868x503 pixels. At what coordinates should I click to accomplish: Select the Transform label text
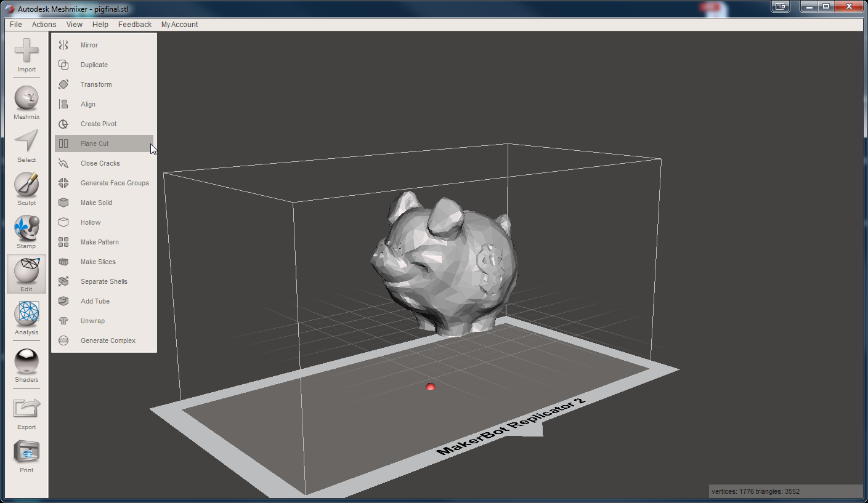96,84
